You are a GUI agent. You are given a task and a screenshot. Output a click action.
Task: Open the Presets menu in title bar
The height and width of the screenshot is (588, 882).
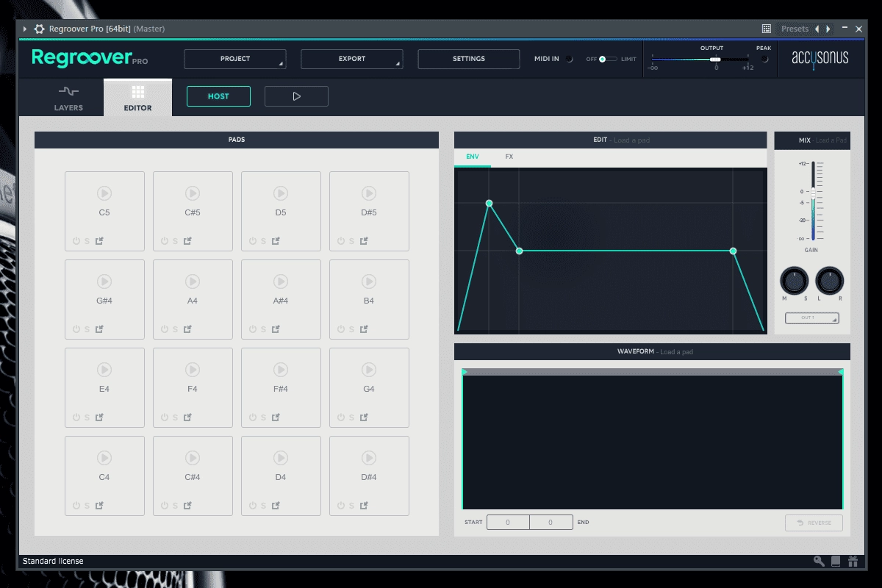click(795, 29)
